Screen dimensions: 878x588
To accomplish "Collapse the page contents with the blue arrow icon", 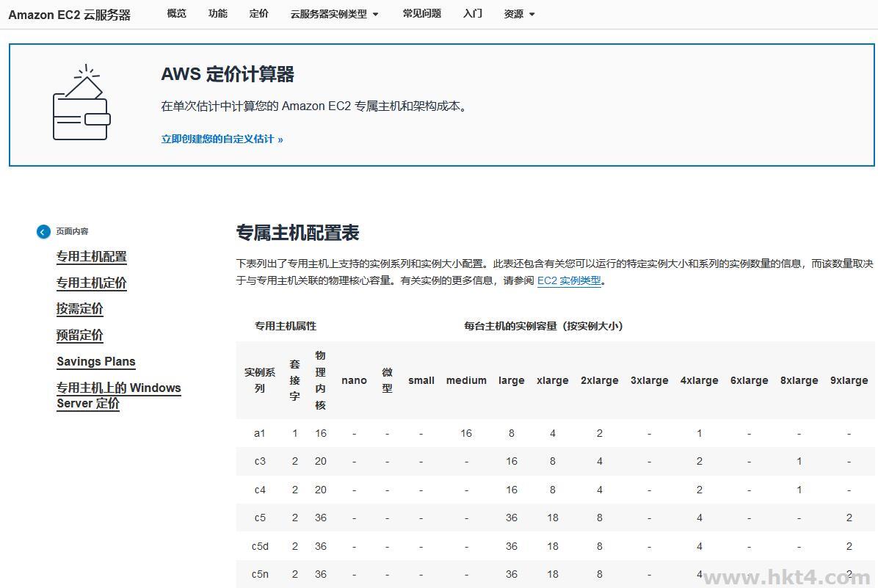I will [x=43, y=231].
